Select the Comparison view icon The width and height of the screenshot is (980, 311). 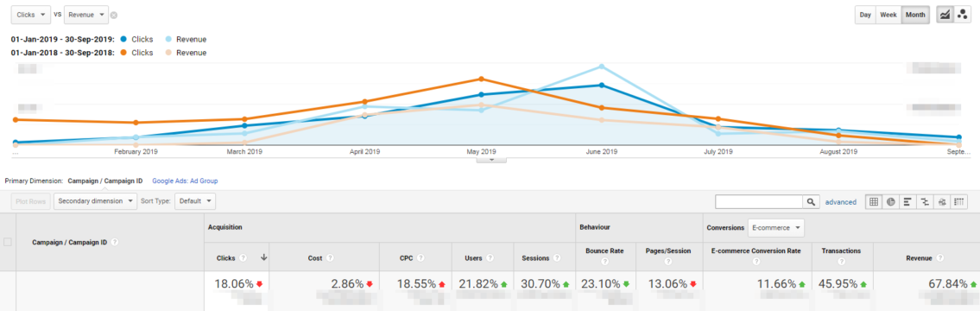(925, 201)
